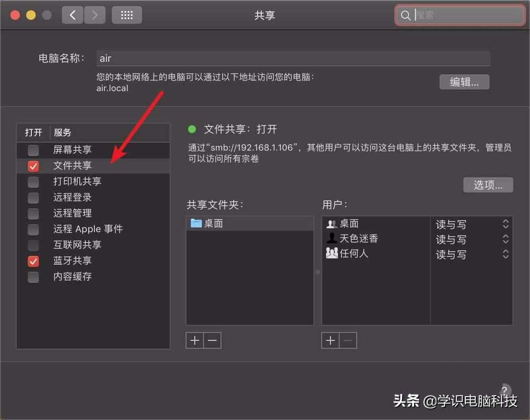
Task: Click the 打开 column header
Action: pos(33,132)
